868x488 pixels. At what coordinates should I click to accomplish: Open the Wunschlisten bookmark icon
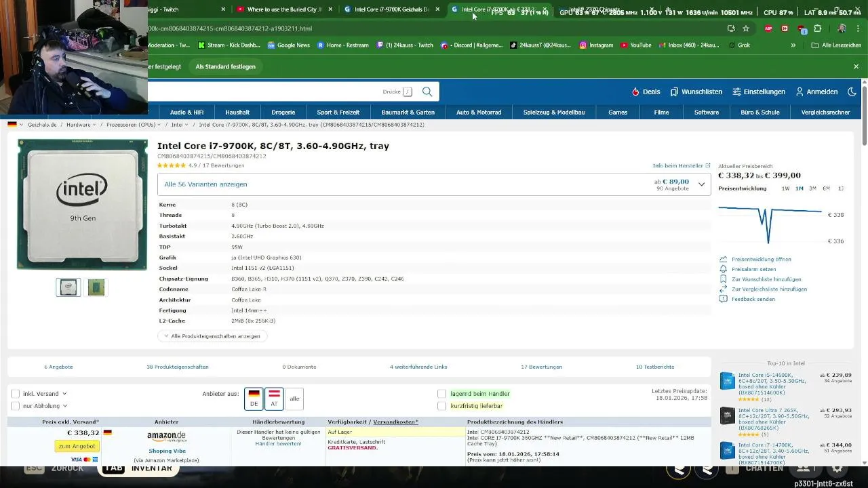[x=674, y=91]
